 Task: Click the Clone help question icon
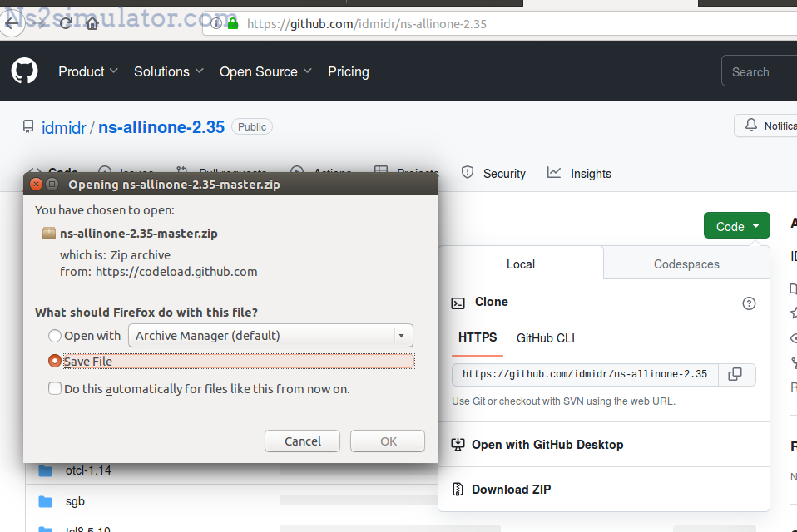click(749, 303)
